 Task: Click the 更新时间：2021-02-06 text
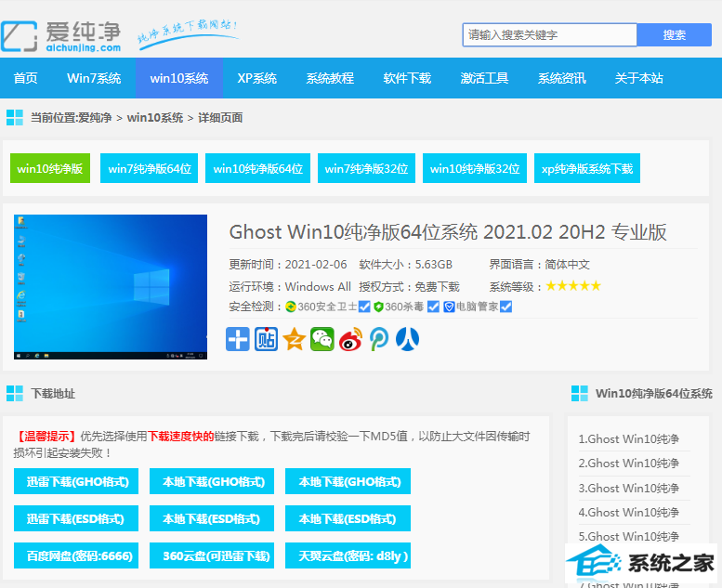(288, 265)
